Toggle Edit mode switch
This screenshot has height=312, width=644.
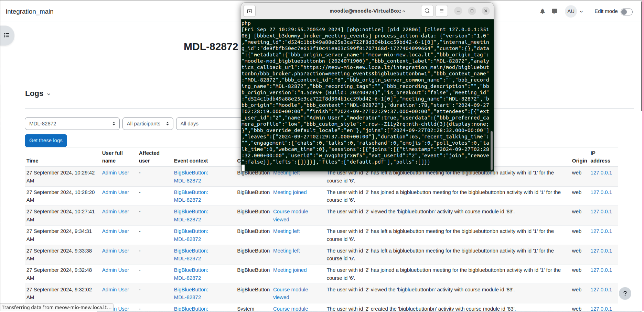pyautogui.click(x=626, y=12)
